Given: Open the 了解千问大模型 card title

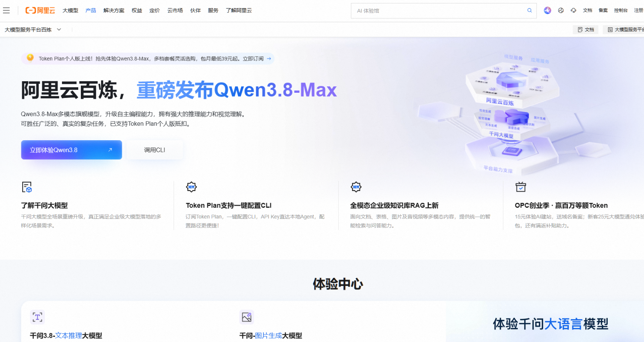Looking at the screenshot, I should point(44,205).
